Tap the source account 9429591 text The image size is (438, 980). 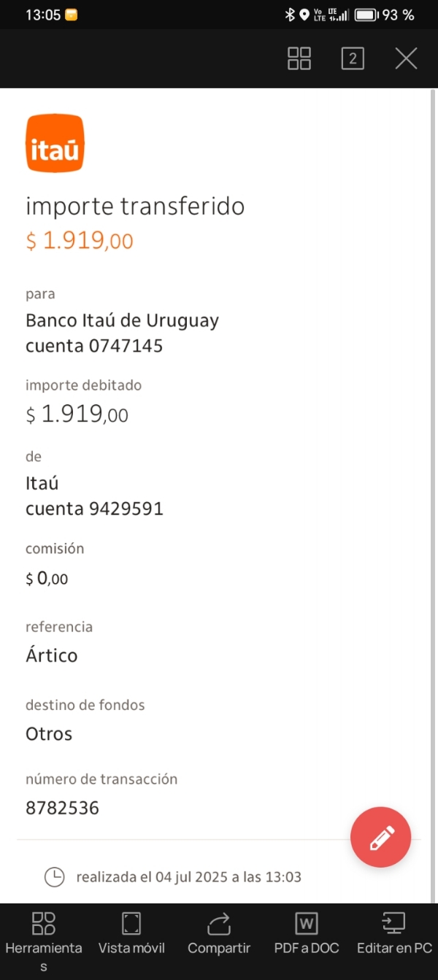(126, 509)
